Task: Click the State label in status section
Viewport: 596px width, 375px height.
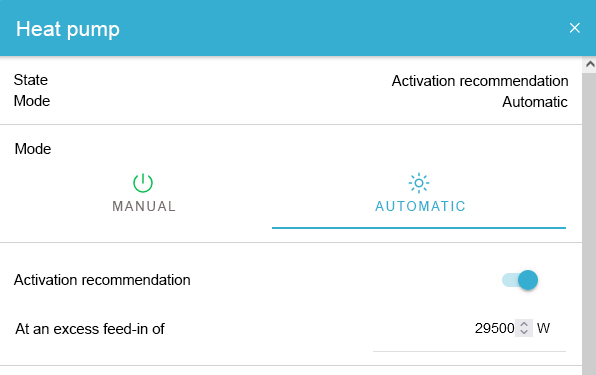Action: click(31, 80)
